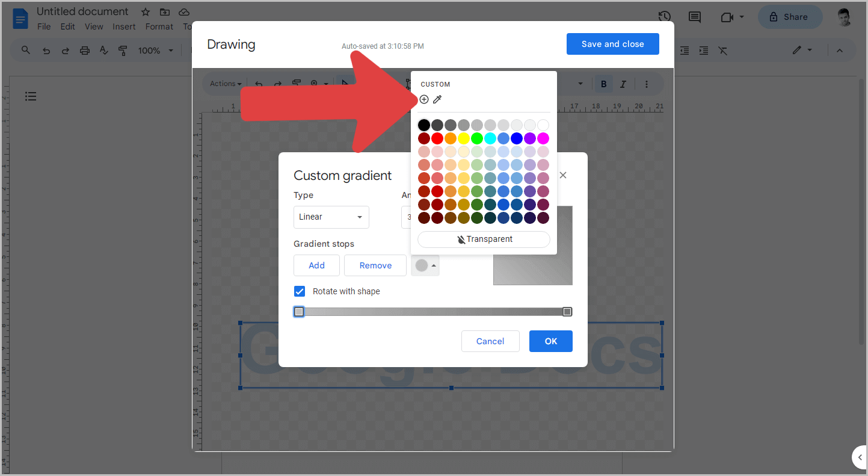This screenshot has height=476, width=868.
Task: Open the gradient stop color dropdown
Action: [425, 265]
